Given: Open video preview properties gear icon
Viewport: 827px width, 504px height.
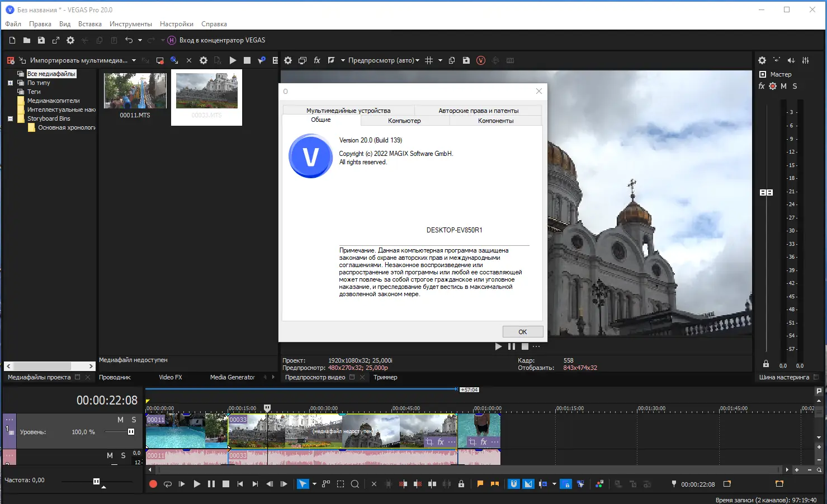Looking at the screenshot, I should pos(288,60).
